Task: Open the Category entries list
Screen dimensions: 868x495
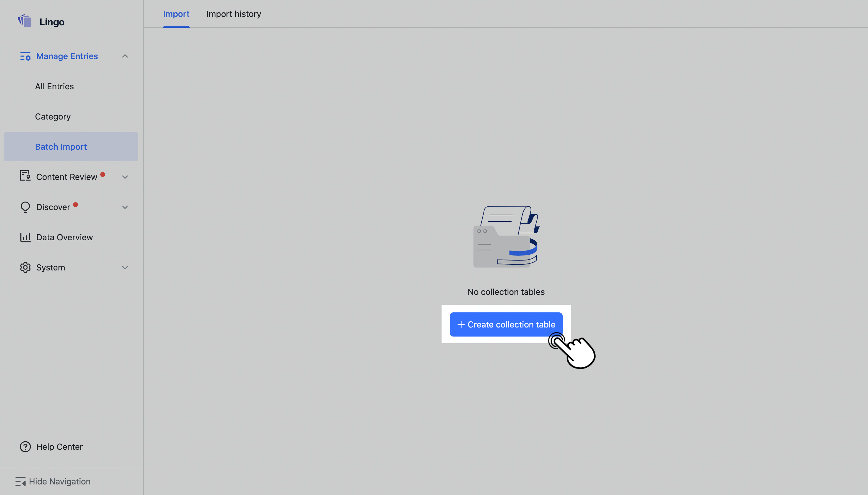Action: coord(53,116)
